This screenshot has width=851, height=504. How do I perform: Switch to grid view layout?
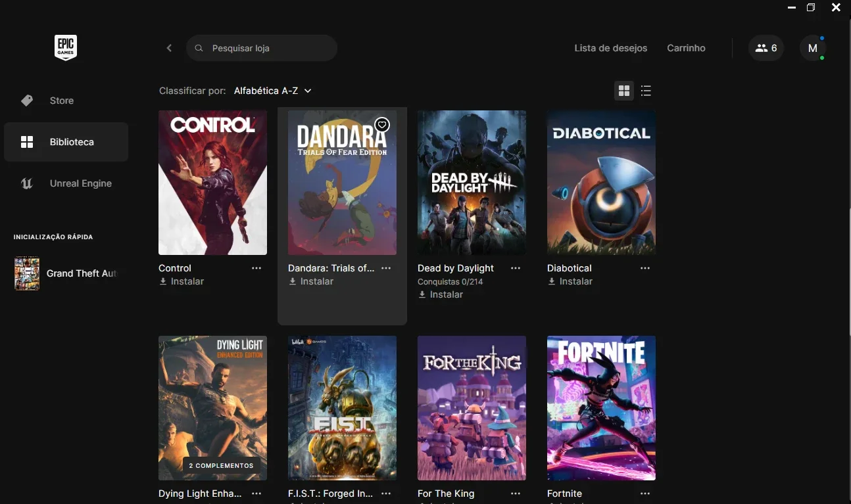click(624, 91)
